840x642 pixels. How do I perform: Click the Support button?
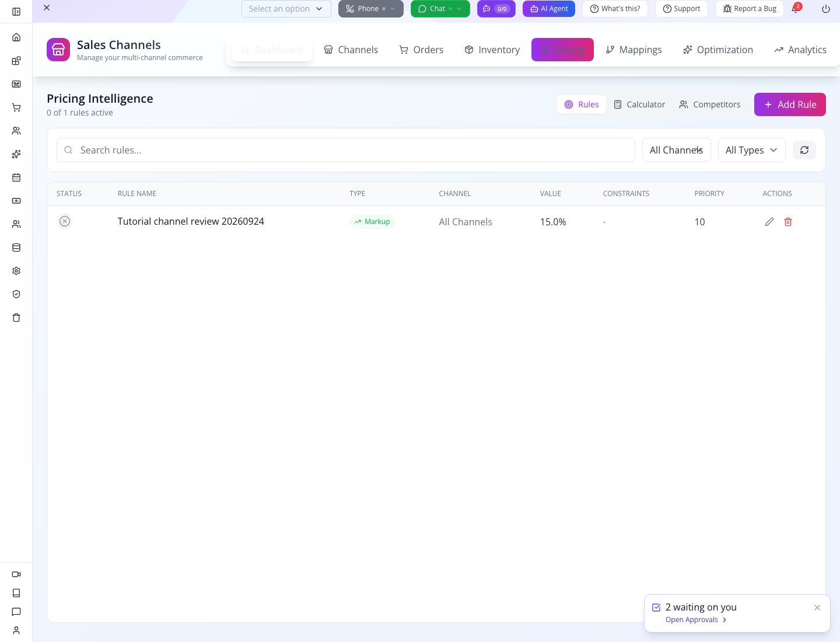click(681, 9)
